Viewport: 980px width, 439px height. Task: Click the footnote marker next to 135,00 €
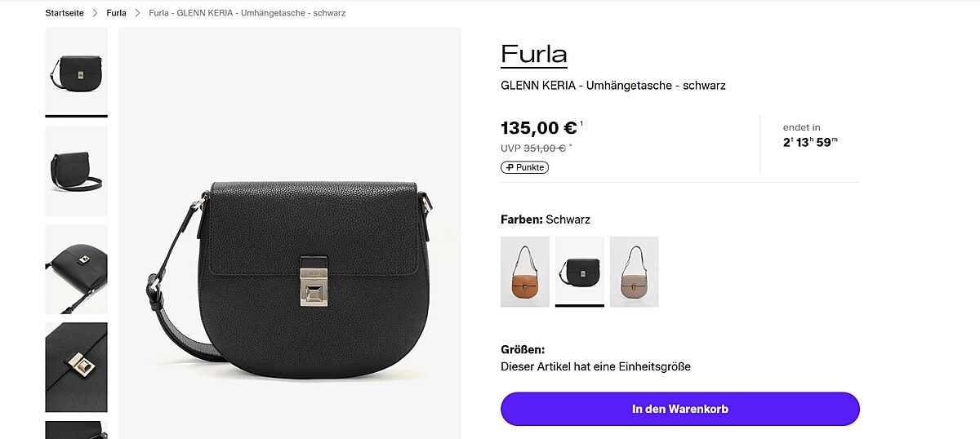(581, 123)
